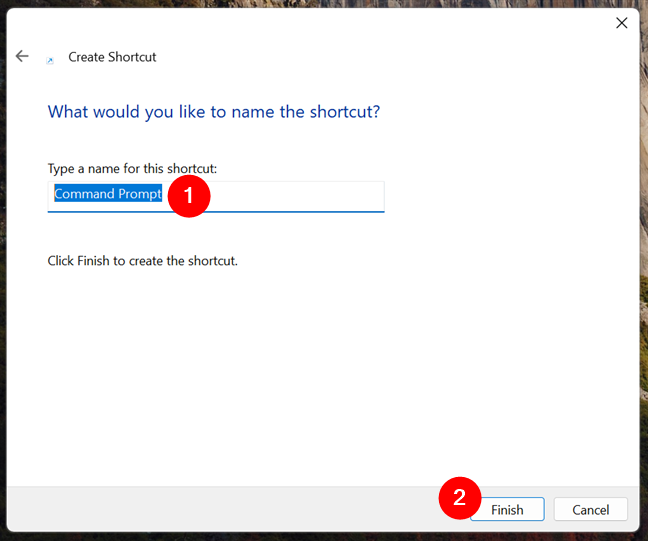Image resolution: width=648 pixels, height=541 pixels.
Task: Go back using the left arrow icon
Action: (22, 56)
